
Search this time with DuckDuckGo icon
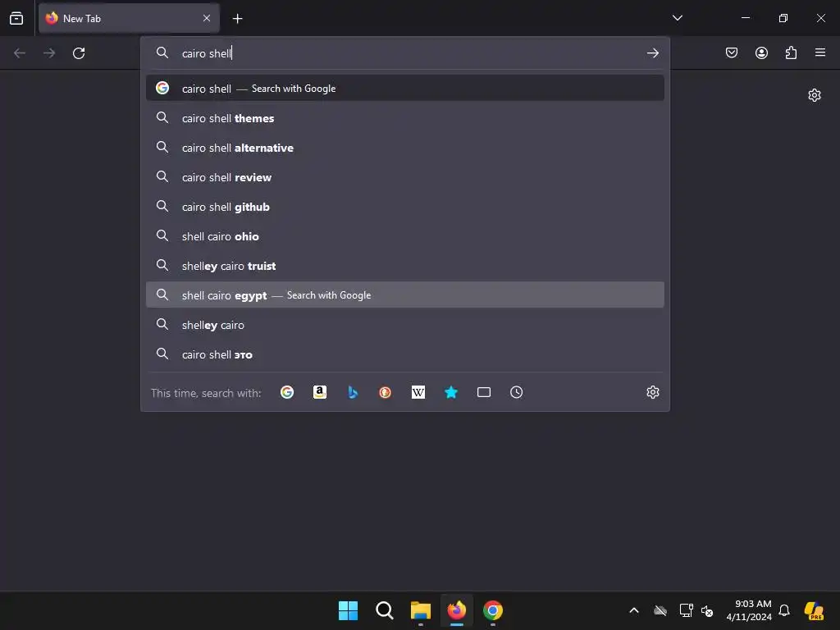(x=386, y=393)
